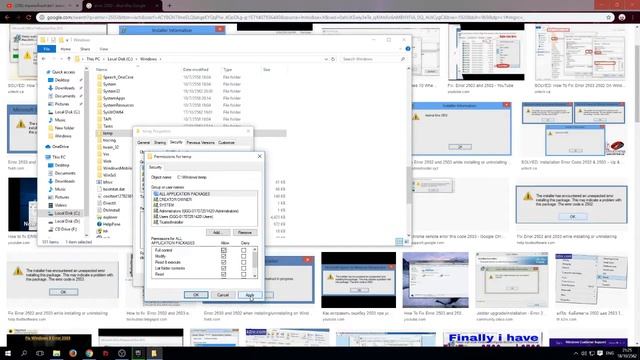The height and width of the screenshot is (360, 640).
Task: Tick the Deny checkbox for Full control
Action: click(x=244, y=250)
